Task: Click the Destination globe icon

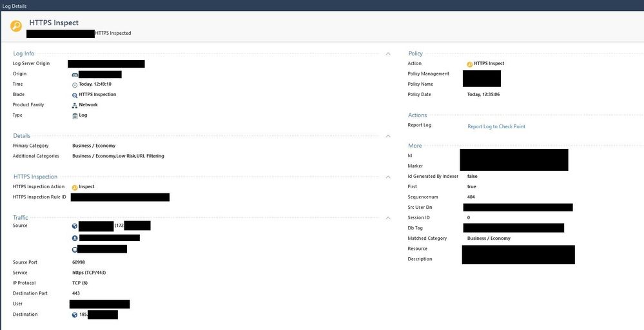Action: pos(75,315)
